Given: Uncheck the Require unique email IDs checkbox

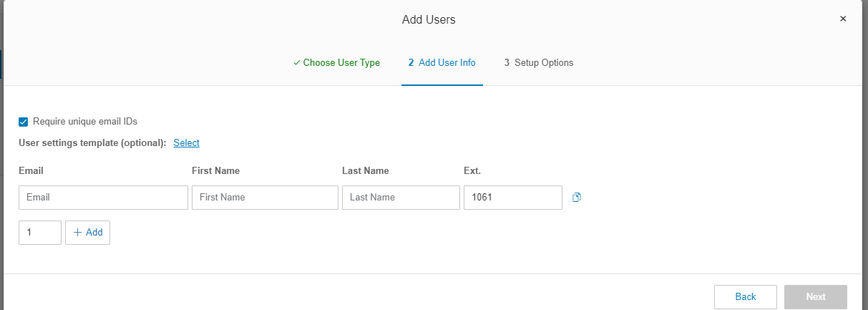Looking at the screenshot, I should click(24, 122).
